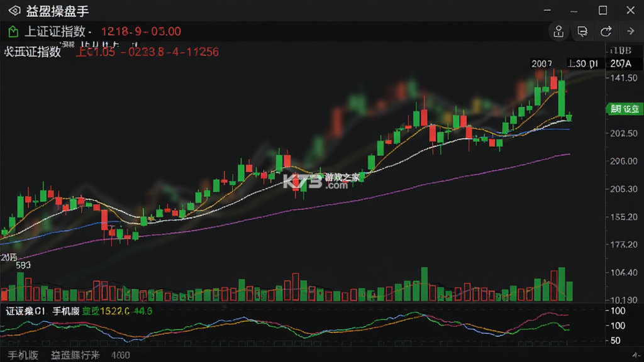644x362 pixels.
Task: Click the 2007 label above the candles
Action: coord(541,63)
